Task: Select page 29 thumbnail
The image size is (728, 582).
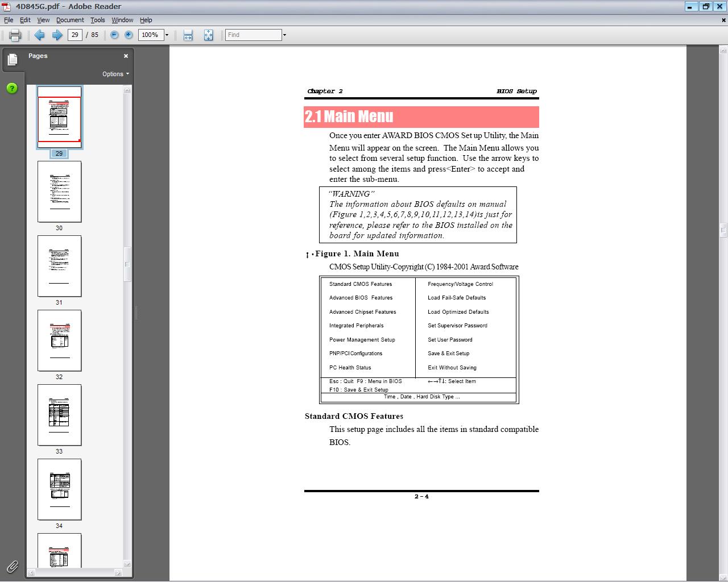Action: (x=60, y=117)
